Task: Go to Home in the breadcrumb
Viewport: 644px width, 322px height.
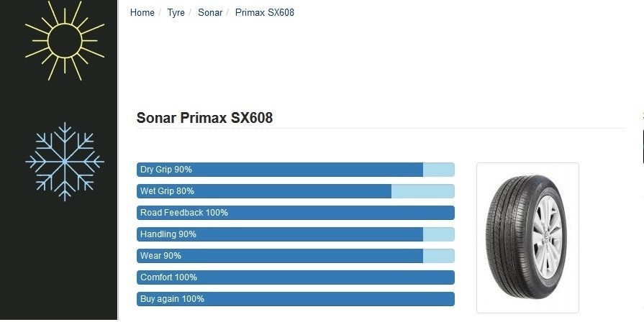Action: pyautogui.click(x=142, y=13)
